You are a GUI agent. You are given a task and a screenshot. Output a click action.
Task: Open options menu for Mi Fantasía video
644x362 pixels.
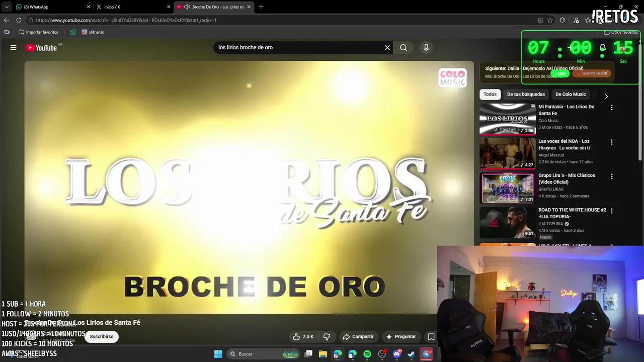612,108
